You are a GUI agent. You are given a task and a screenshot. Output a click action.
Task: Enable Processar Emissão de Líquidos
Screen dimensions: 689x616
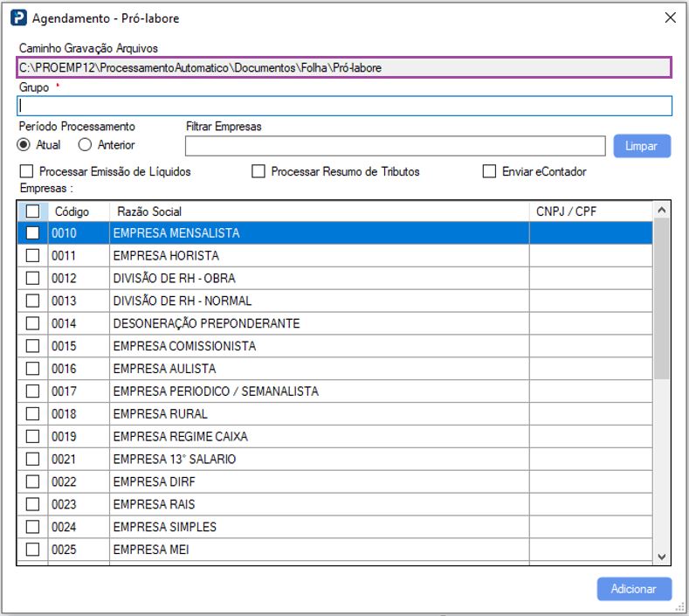pos(26,172)
